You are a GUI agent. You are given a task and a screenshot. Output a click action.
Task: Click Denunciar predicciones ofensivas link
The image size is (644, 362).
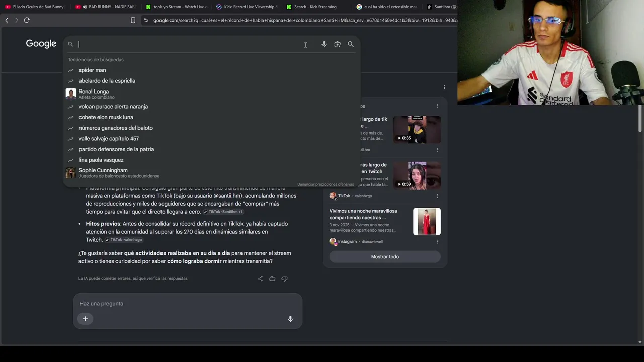(326, 184)
